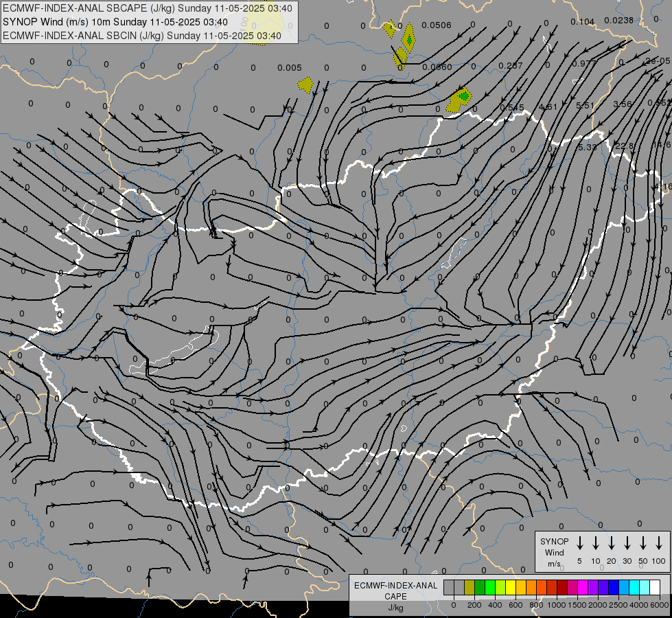This screenshot has height=618, width=672.
Task: Select the amber swatch in the CAPE legend
Action: coord(521,588)
